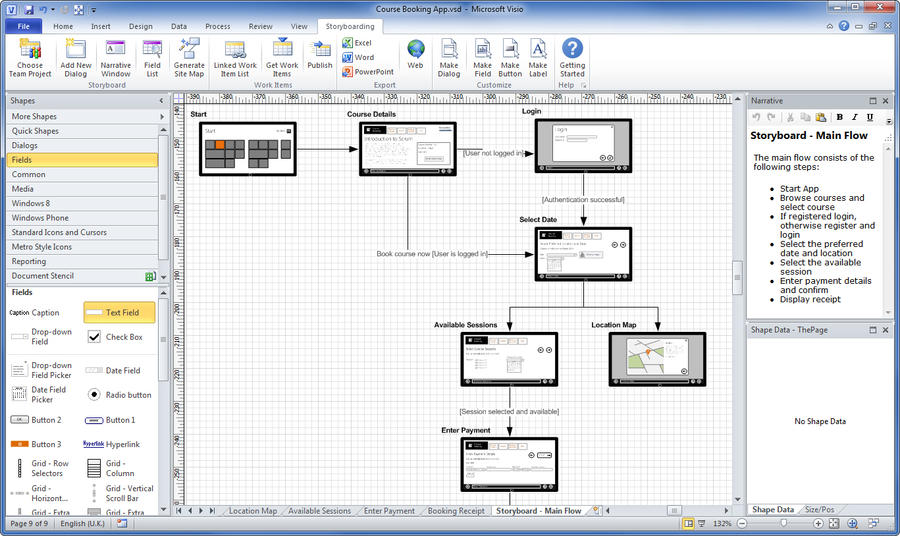Select the Hyperlink field shape
The width and height of the screenshot is (900, 536).
pyautogui.click(x=112, y=444)
